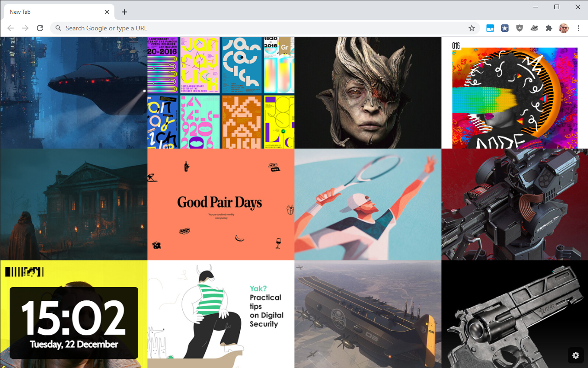Minimize the Chrome window
Viewport: 588px width, 368px height.
pyautogui.click(x=536, y=7)
